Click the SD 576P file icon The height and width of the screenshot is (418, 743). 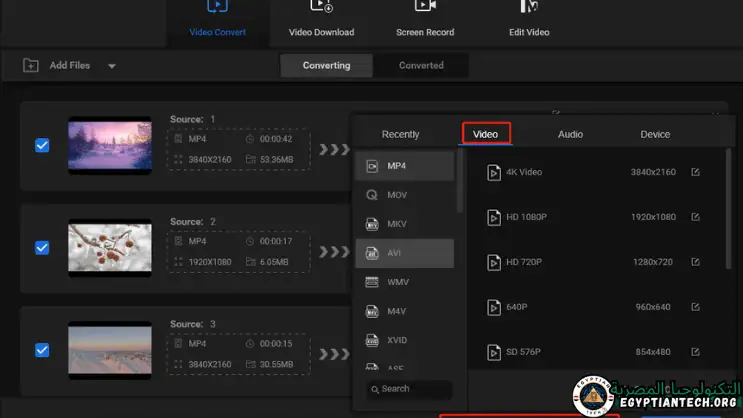point(494,353)
